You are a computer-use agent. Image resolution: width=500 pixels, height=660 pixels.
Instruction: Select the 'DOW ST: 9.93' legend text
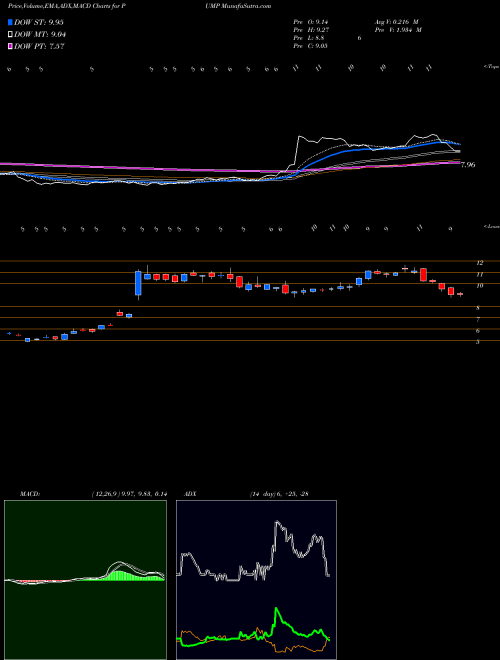[39, 22]
